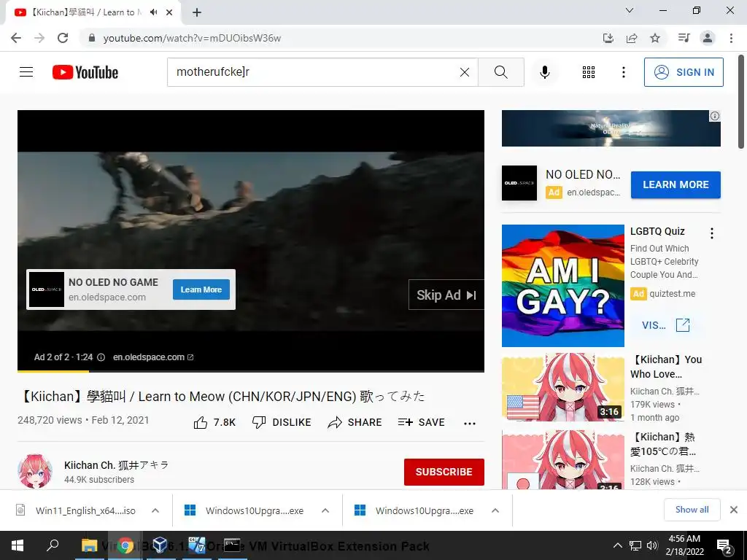The image size is (747, 560).
Task: Click the red SUBSCRIBE button
Action: (x=444, y=472)
